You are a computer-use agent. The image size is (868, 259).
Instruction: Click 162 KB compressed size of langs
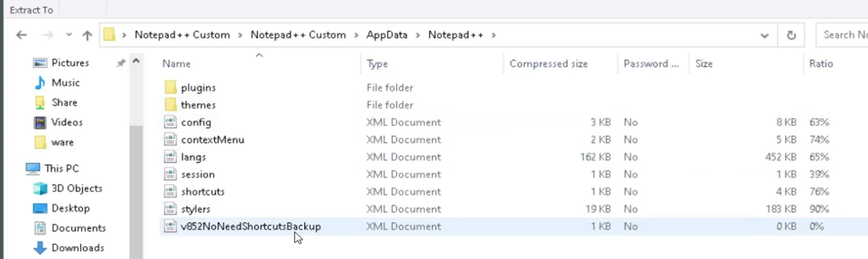coord(595,157)
